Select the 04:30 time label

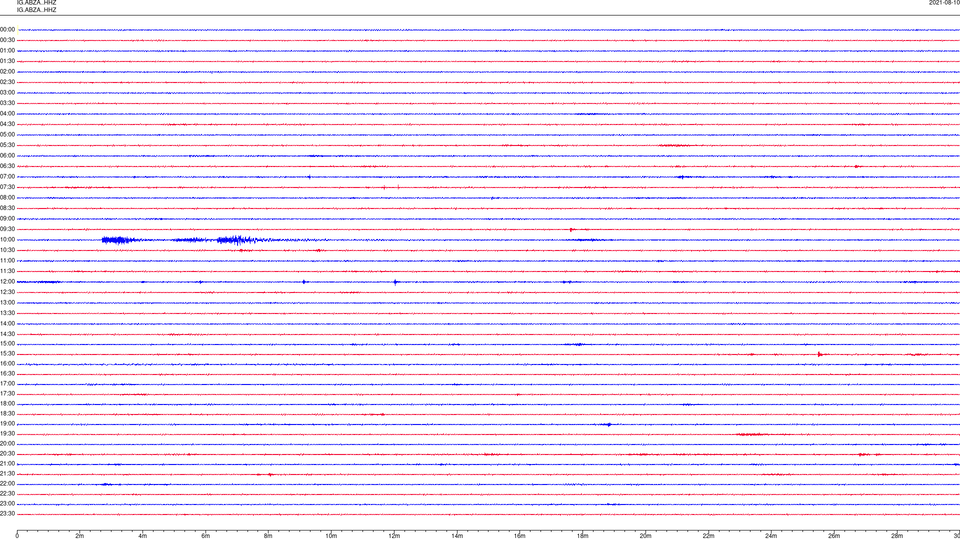point(7,124)
